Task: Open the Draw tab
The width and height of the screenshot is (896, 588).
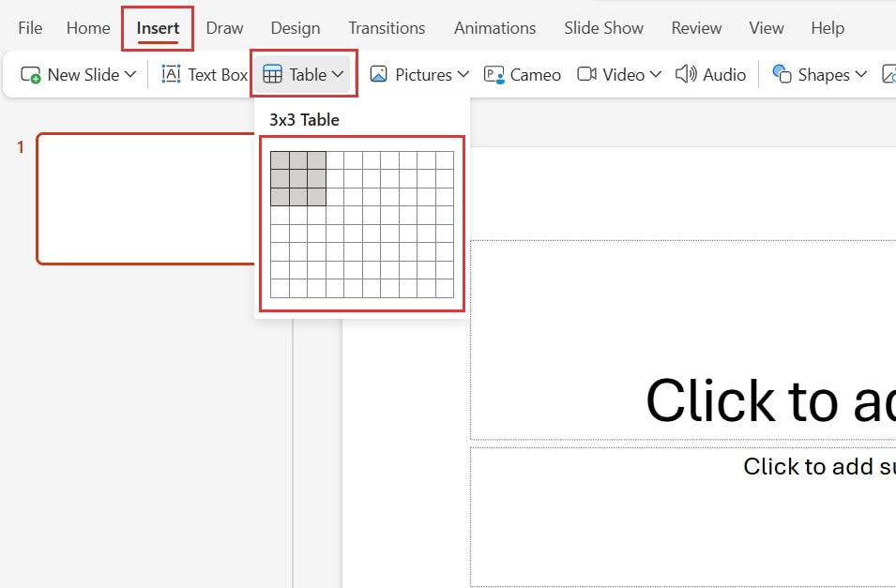Action: coord(224,28)
